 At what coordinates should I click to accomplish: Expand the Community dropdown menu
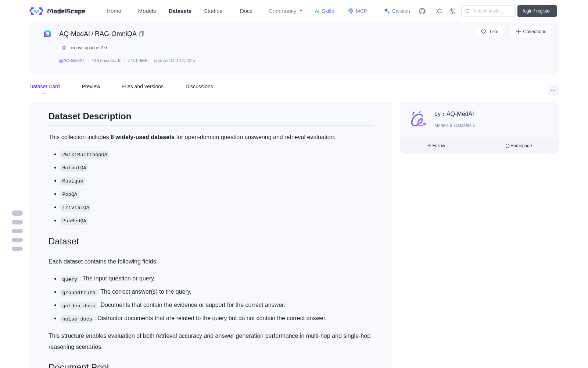pos(286,11)
